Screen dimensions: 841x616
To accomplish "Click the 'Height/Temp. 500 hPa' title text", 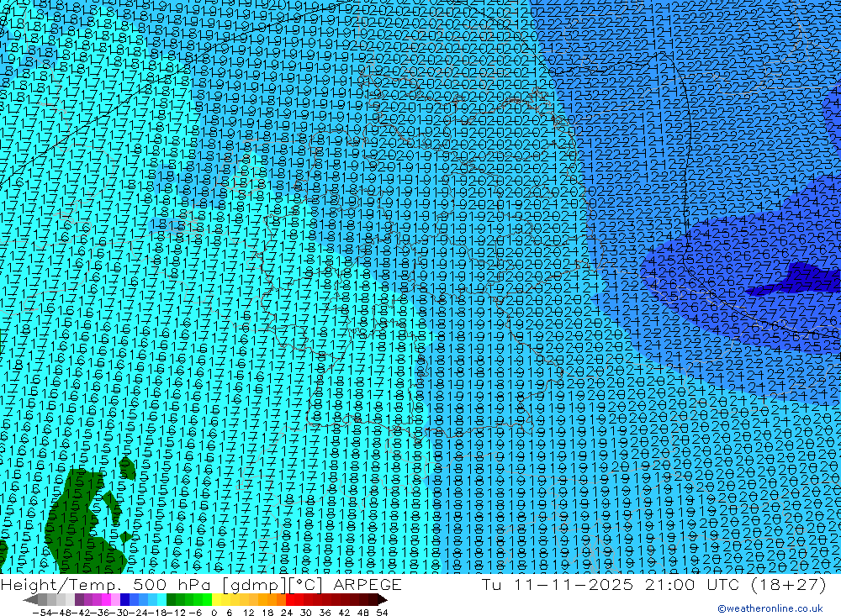I will pos(106,584).
